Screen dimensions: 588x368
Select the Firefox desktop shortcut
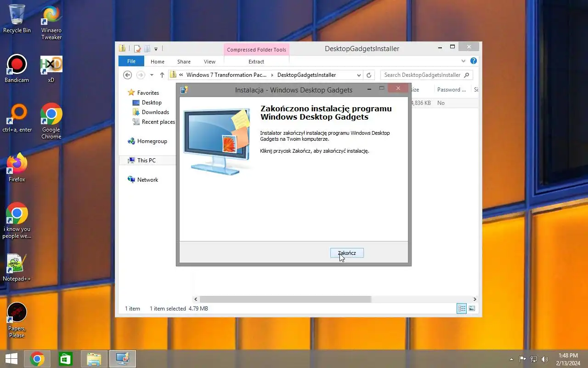pos(17,168)
